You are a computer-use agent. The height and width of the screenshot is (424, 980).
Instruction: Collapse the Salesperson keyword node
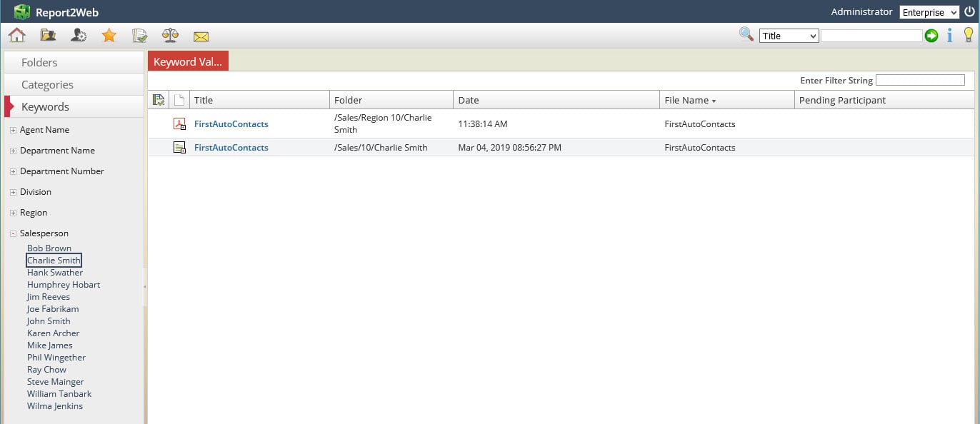click(x=14, y=233)
